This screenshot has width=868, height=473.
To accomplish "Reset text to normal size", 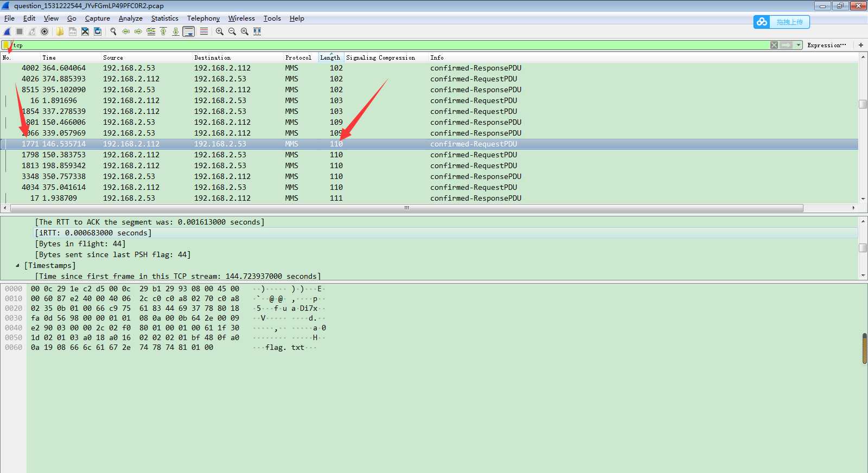I will 245,31.
